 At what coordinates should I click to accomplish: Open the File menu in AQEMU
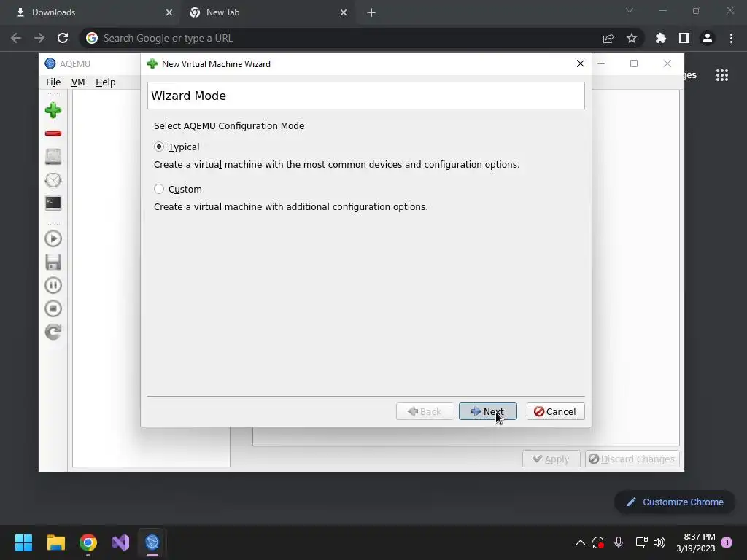tap(53, 82)
